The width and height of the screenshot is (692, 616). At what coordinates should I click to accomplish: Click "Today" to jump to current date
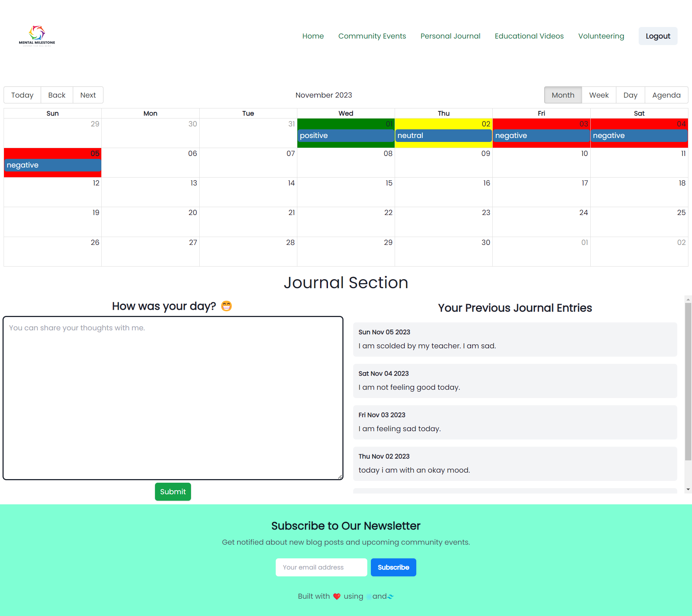click(22, 95)
